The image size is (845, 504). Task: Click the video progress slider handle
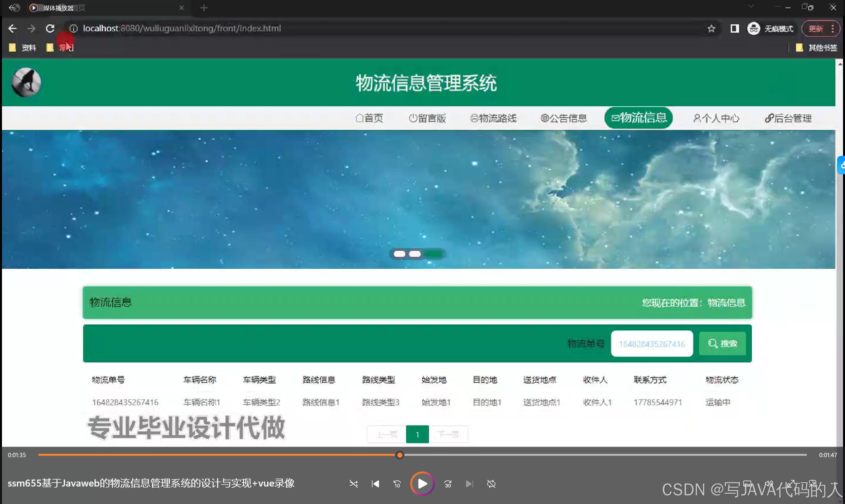coord(400,455)
